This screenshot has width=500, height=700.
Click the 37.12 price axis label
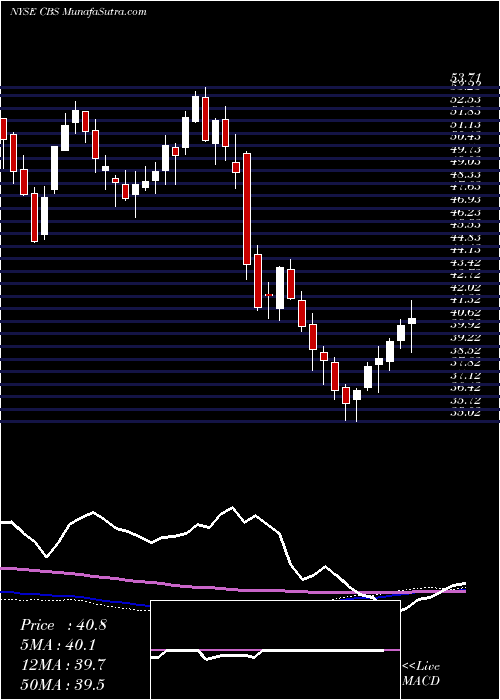point(466,375)
